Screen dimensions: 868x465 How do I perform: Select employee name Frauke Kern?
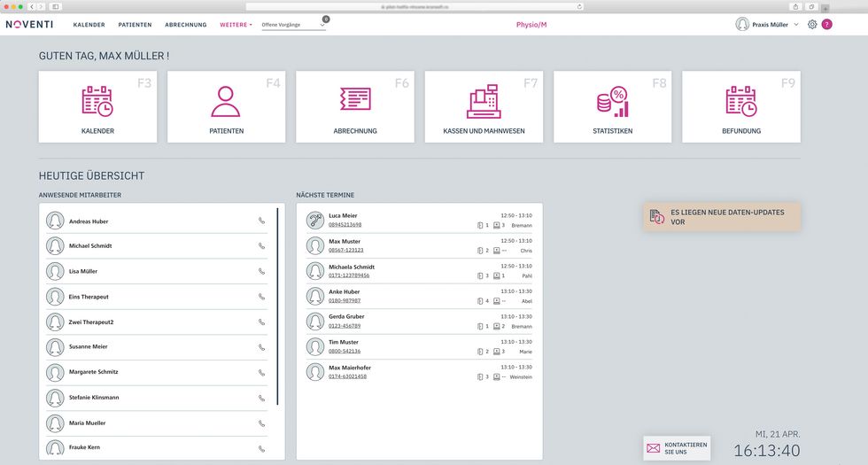point(85,447)
